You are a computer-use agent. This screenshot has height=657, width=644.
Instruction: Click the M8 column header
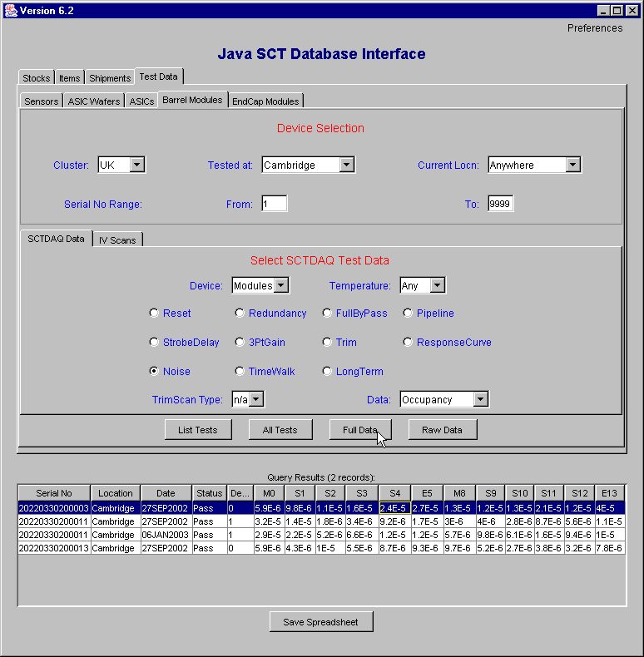point(459,492)
